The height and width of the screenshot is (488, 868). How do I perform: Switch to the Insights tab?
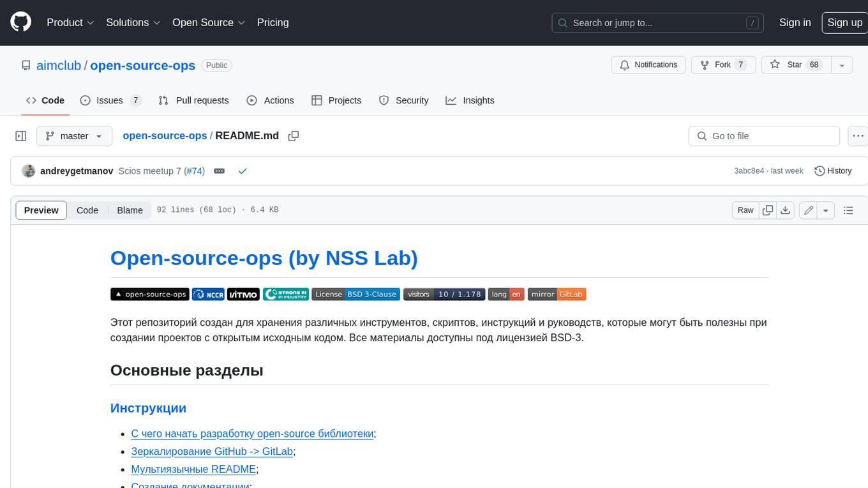tap(470, 100)
